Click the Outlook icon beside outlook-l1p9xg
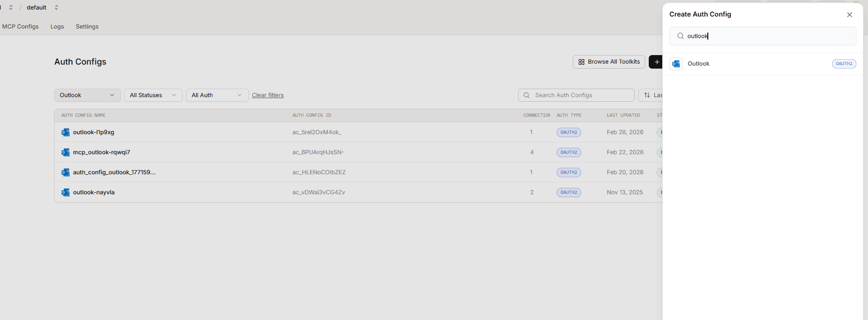The width and height of the screenshot is (868, 320). pyautogui.click(x=66, y=132)
